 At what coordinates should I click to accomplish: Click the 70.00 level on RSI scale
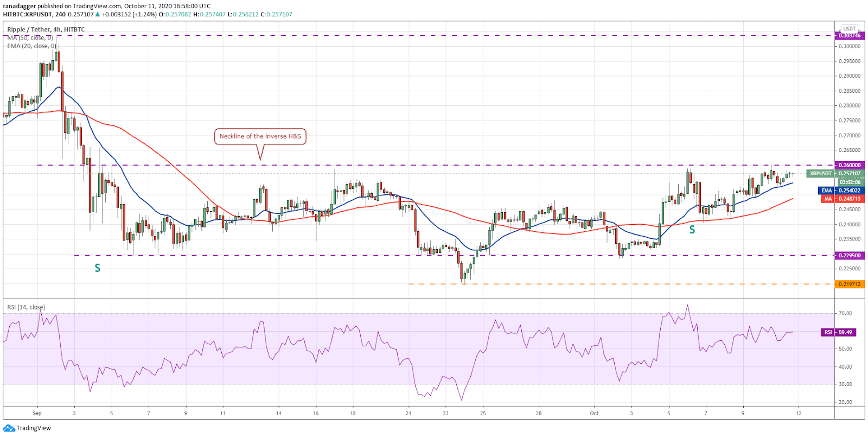[845, 313]
